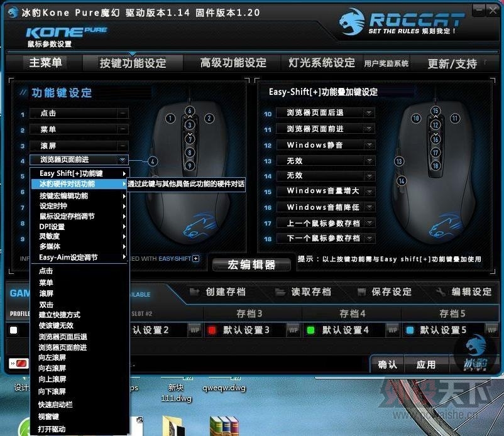504x436 pixels.
Task: Click marker 9 on left mouse diagram
Action: click(190, 165)
